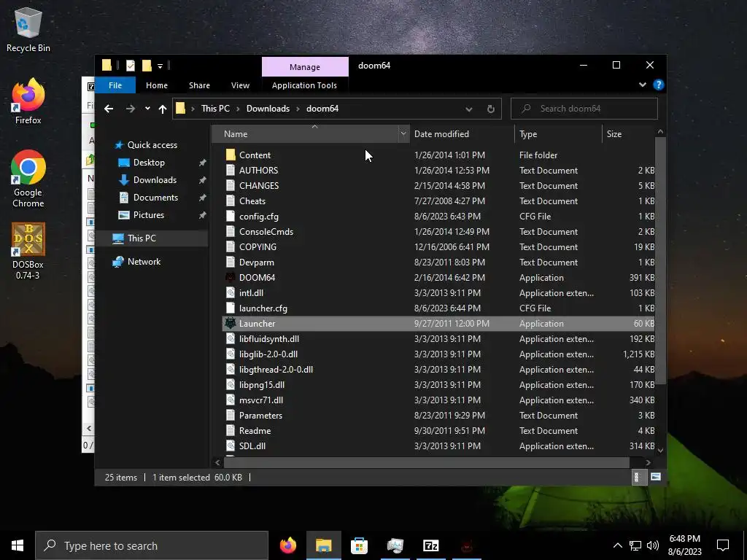Open the Content folder icon

[231, 155]
